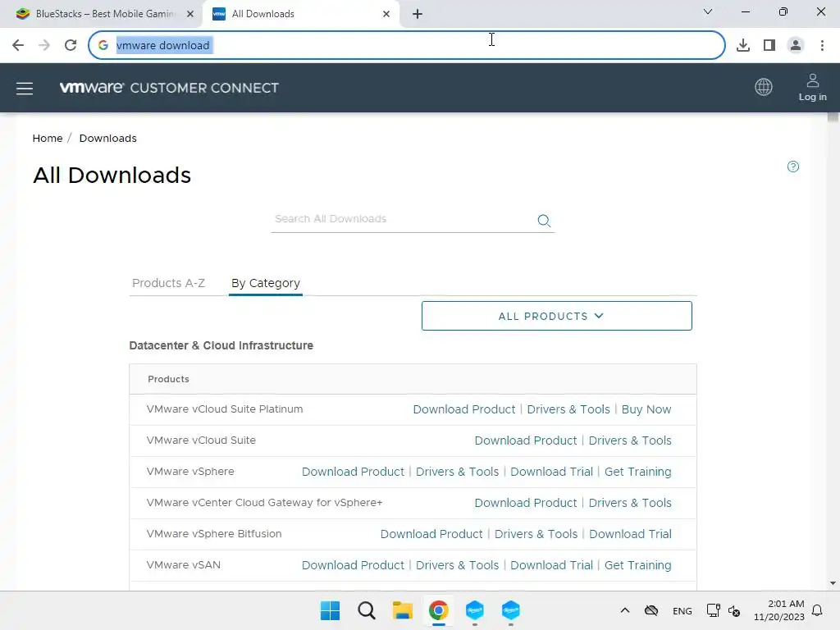This screenshot has width=840, height=630.
Task: Click the Datacenter & Cloud Infrastructure heading
Action: (221, 345)
